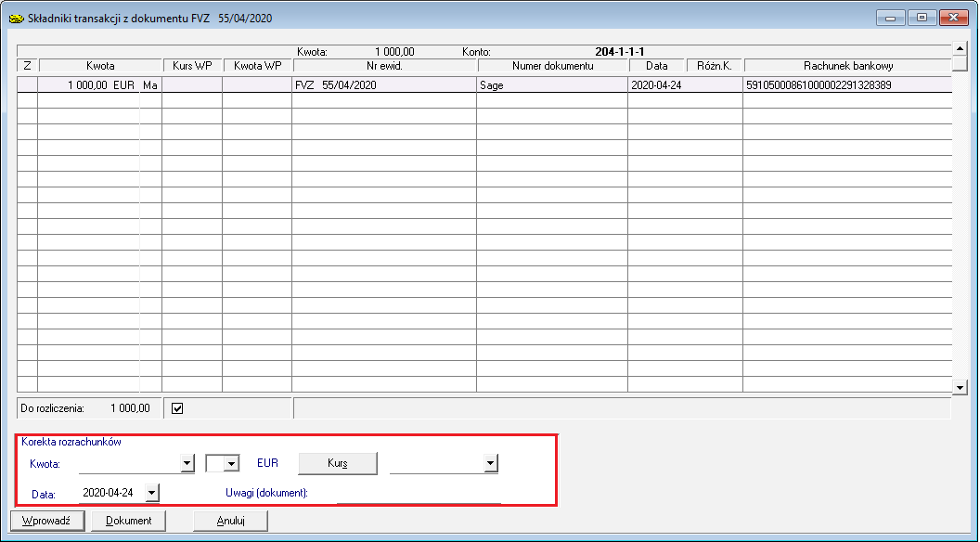This screenshot has height=542, width=980.
Task: Open the exchange rate dropdown after Kurs button
Action: (x=491, y=463)
